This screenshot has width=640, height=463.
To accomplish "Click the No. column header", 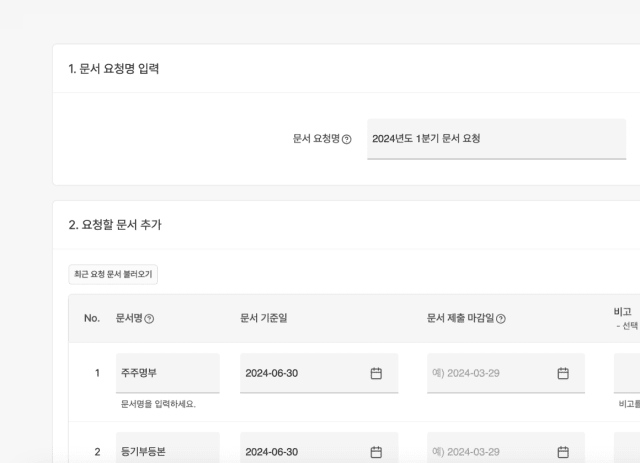I will pos(92,318).
